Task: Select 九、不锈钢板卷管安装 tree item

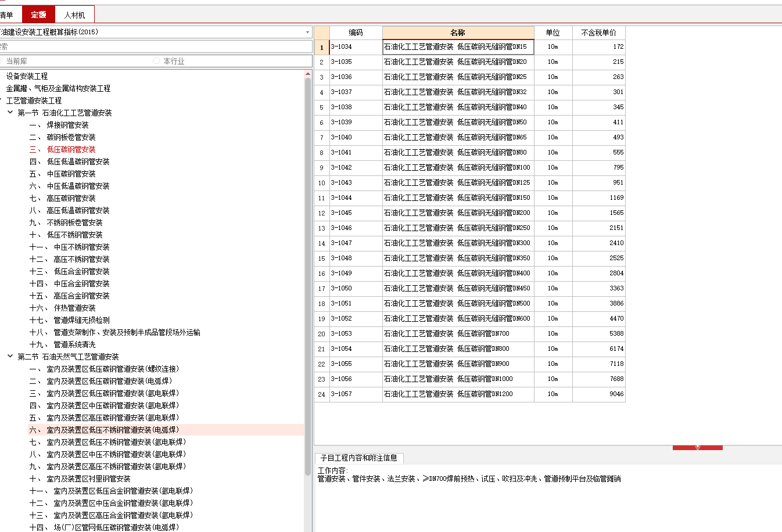Action: coord(66,222)
